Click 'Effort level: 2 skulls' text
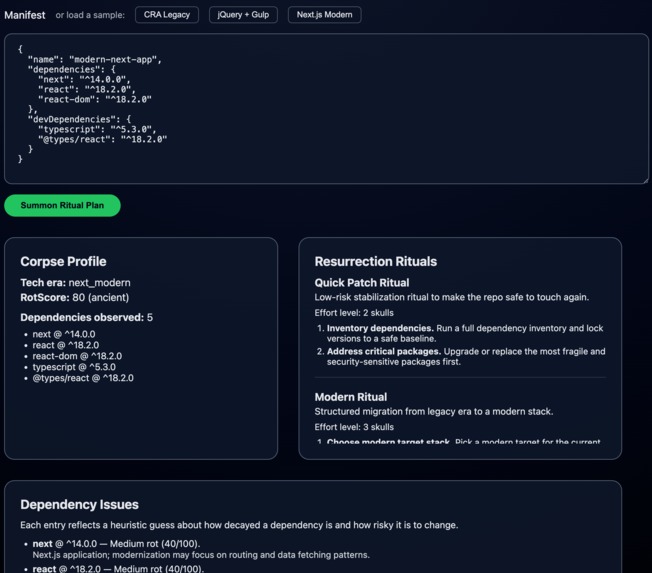The image size is (652, 573). 354,313
